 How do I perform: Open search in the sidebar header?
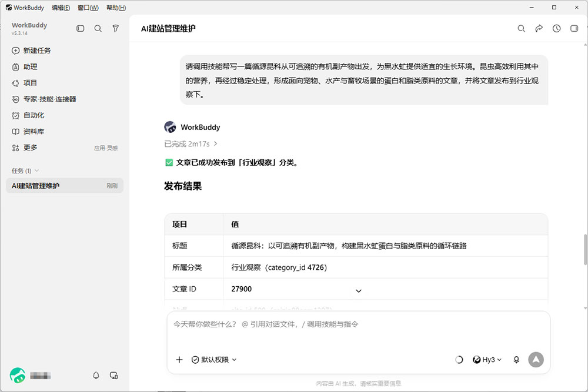[x=98, y=28]
